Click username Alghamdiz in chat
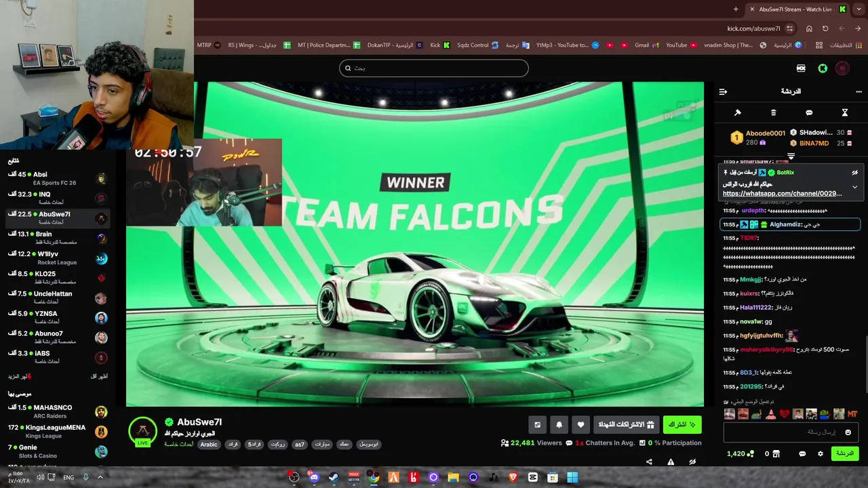 click(x=785, y=224)
